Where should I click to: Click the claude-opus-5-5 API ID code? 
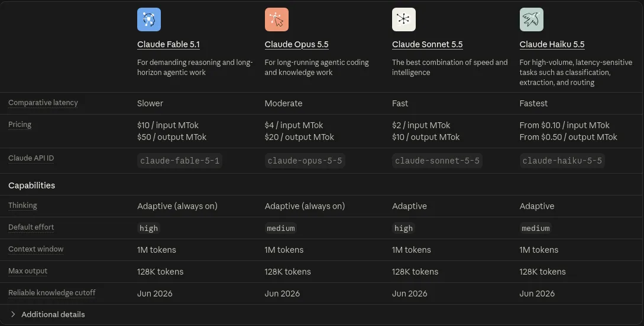[305, 161]
